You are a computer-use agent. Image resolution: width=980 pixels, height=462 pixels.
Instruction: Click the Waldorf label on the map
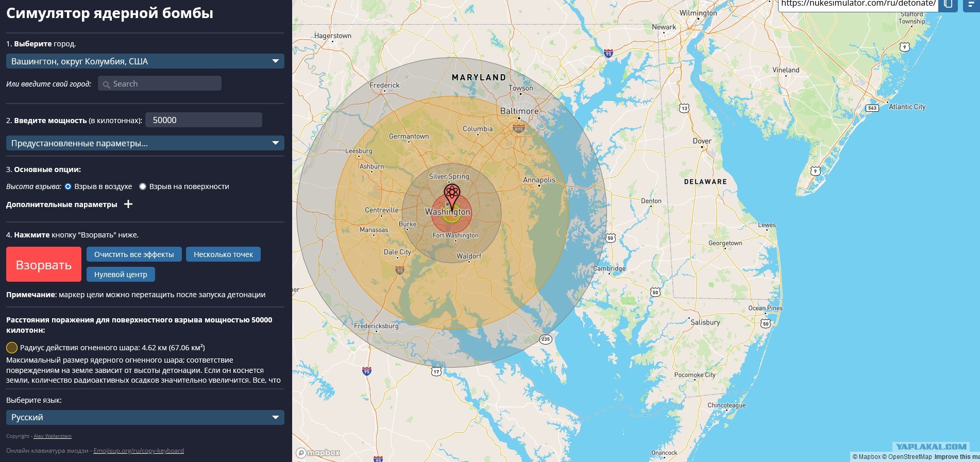tap(469, 256)
